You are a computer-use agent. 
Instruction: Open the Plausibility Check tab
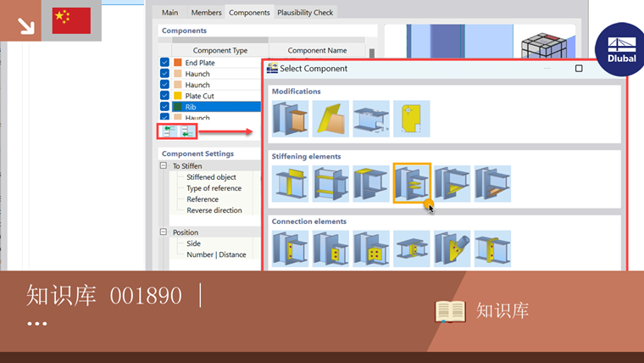click(305, 13)
